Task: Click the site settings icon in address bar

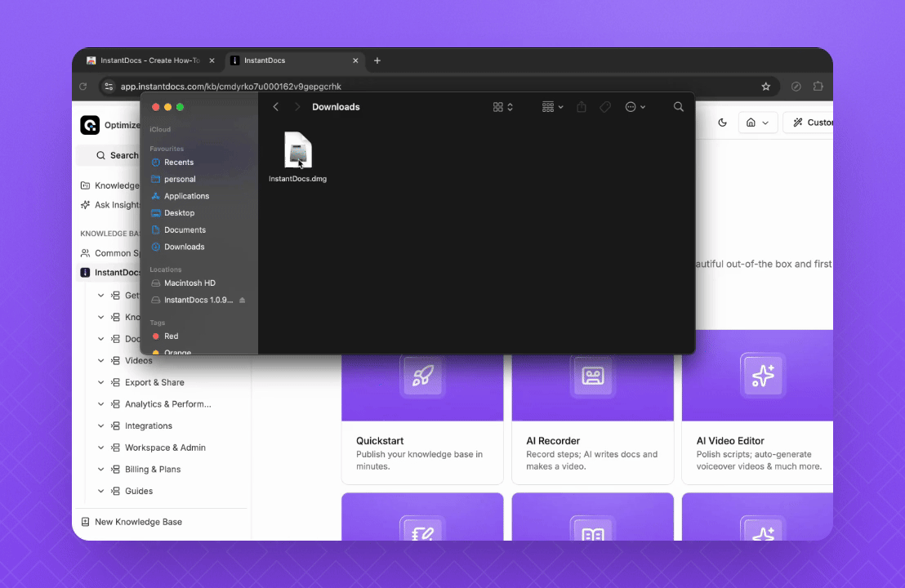Action: click(108, 87)
